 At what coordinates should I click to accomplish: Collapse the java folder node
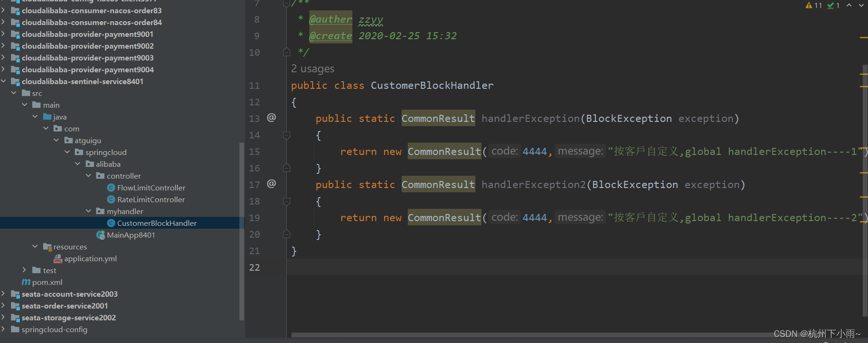click(35, 117)
